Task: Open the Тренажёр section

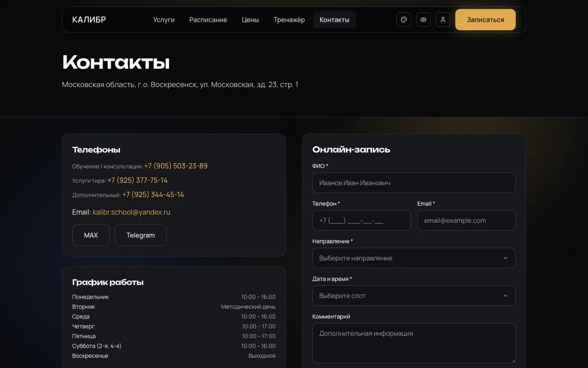Action: tap(289, 20)
